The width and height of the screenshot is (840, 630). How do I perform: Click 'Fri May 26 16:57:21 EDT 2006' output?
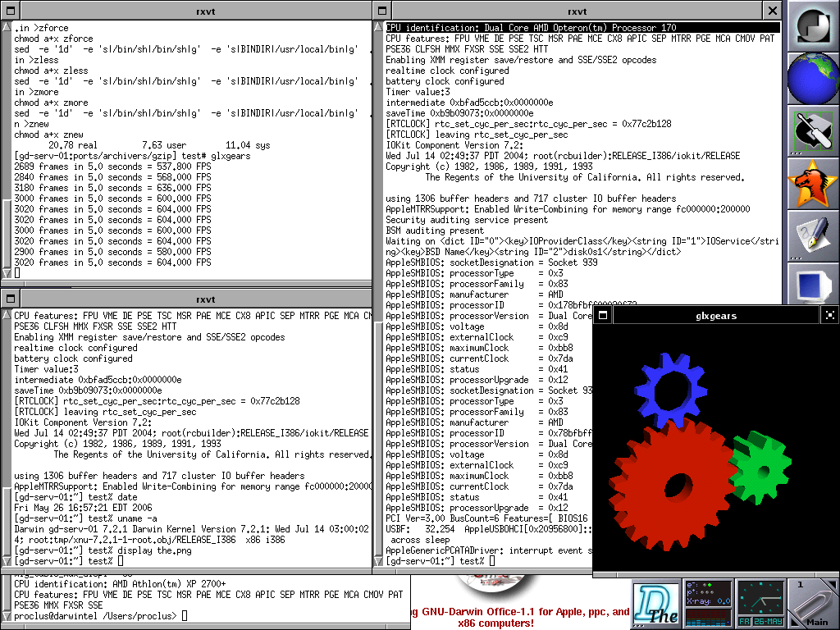tap(83, 507)
